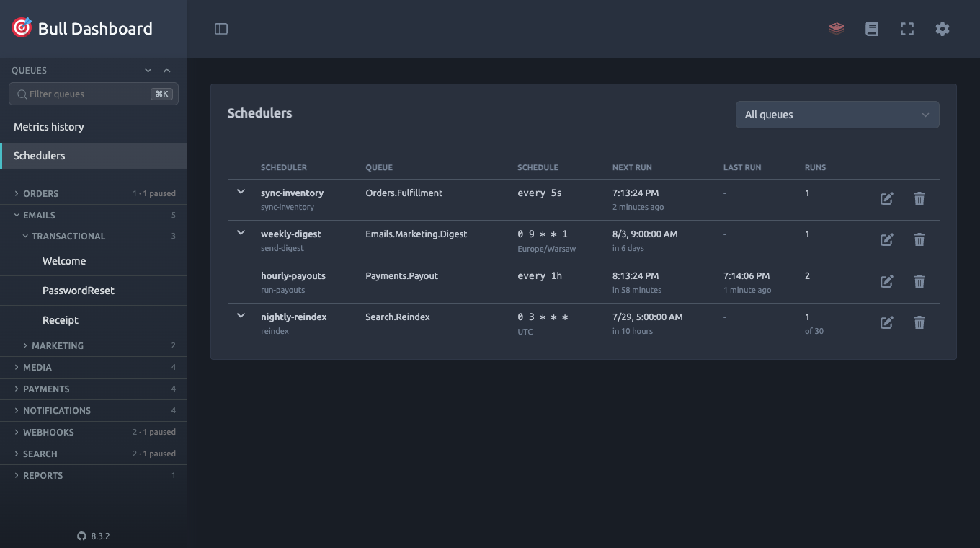Collapse the EMAILS queue group
Image resolution: width=980 pixels, height=548 pixels.
tap(94, 215)
